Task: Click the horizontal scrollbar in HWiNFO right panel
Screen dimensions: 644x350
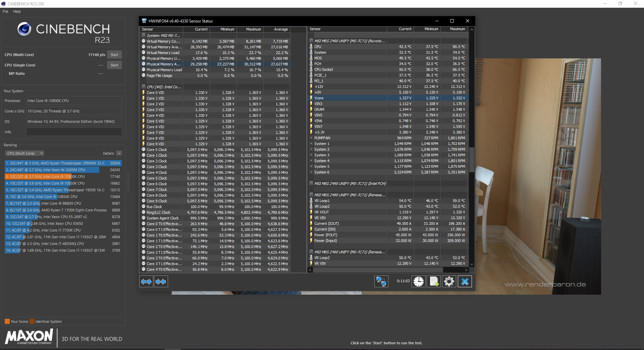Action: click(x=378, y=270)
